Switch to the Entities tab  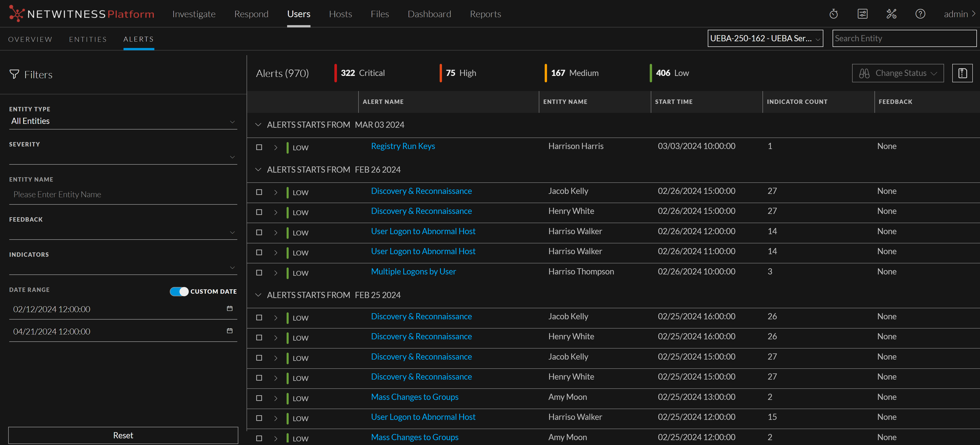point(88,39)
